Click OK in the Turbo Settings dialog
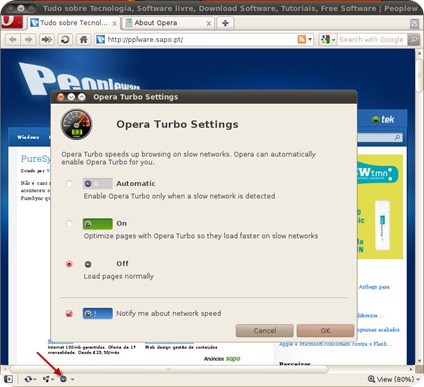 [x=325, y=331]
